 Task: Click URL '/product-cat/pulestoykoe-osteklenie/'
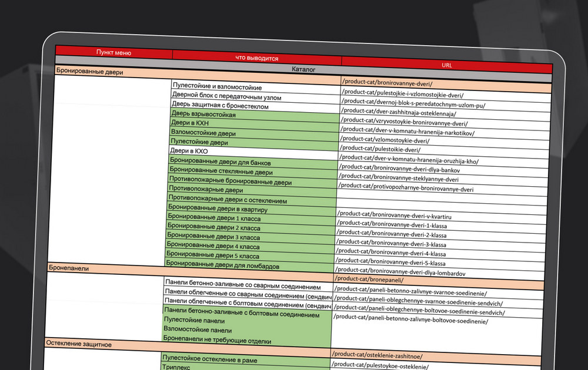pyautogui.click(x=380, y=365)
